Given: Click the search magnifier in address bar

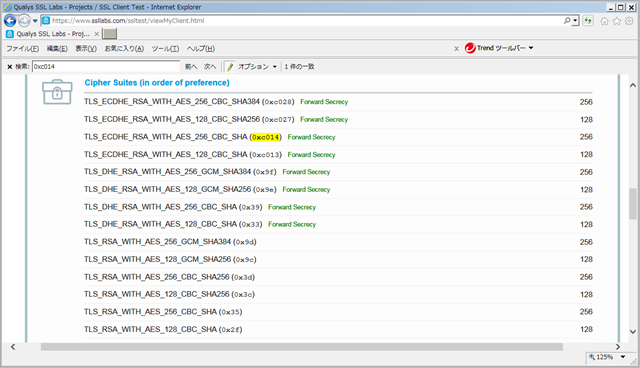Looking at the screenshot, I should coord(567,20).
